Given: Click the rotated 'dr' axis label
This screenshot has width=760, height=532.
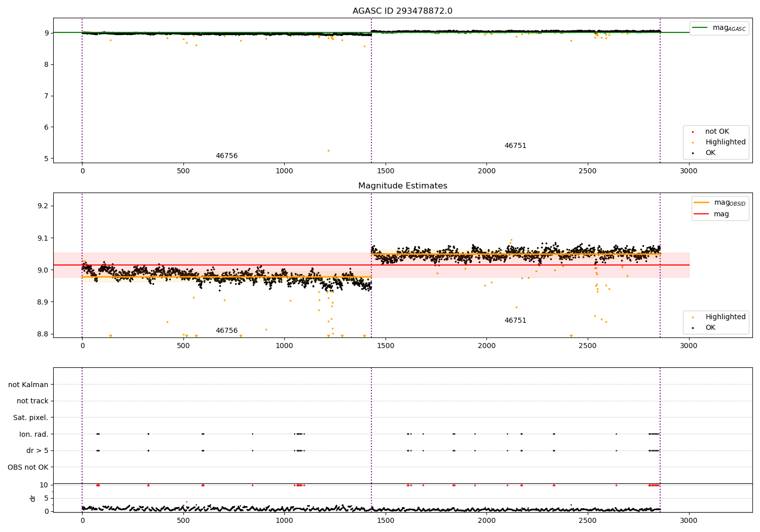Looking at the screenshot, I should click(x=33, y=498).
